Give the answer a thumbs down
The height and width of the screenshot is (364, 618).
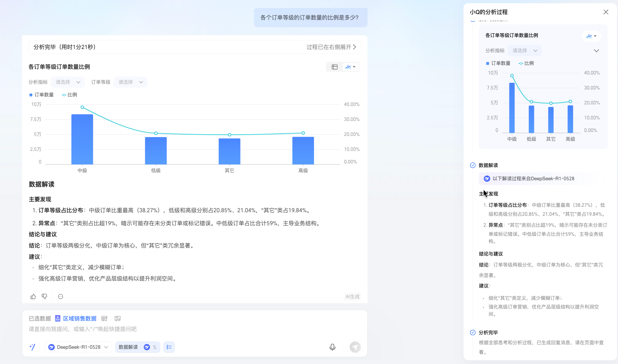[44, 296]
